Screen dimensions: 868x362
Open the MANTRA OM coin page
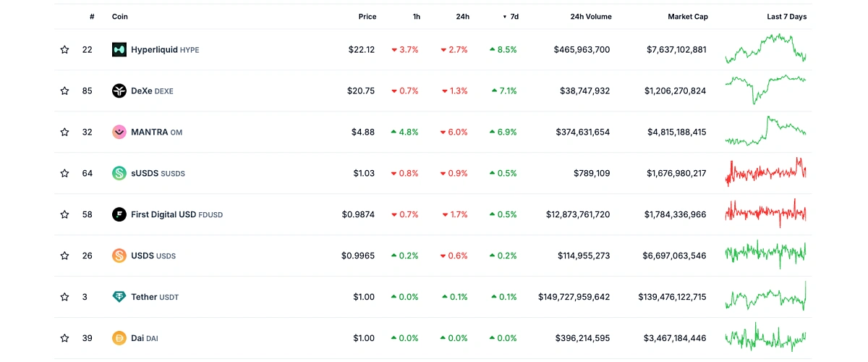tap(156, 132)
